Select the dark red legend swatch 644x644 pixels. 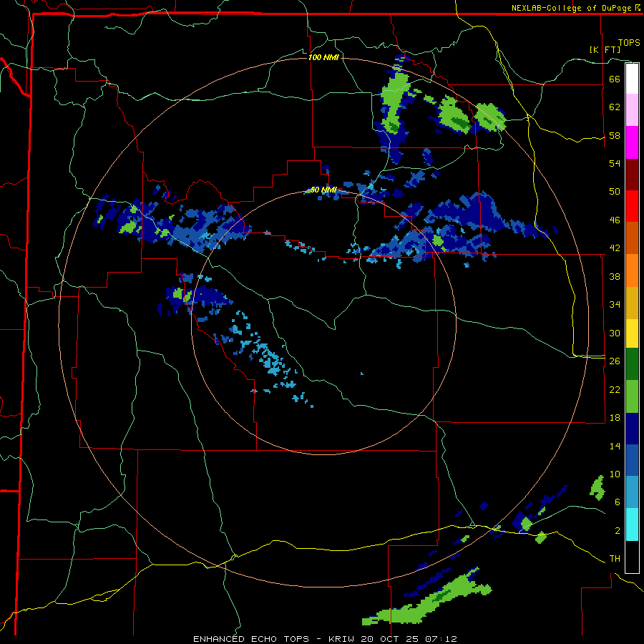click(632, 174)
